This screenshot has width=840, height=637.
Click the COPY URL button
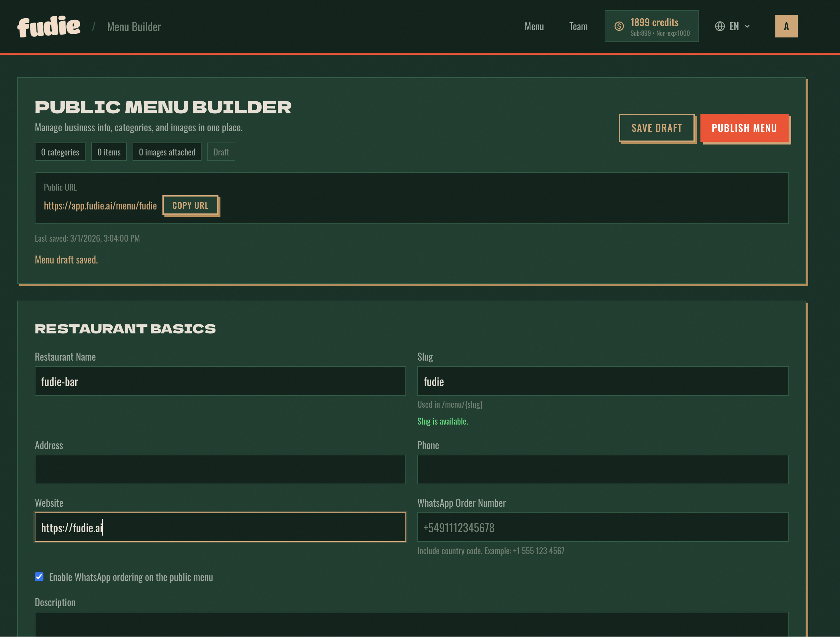tap(190, 205)
